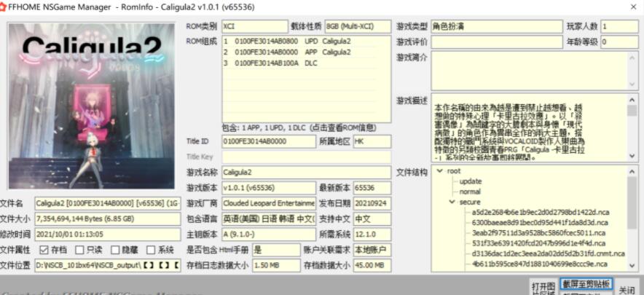Click the 游戏名称 field showing Caligula2
Screen dimensions: 644x295
click(x=307, y=172)
